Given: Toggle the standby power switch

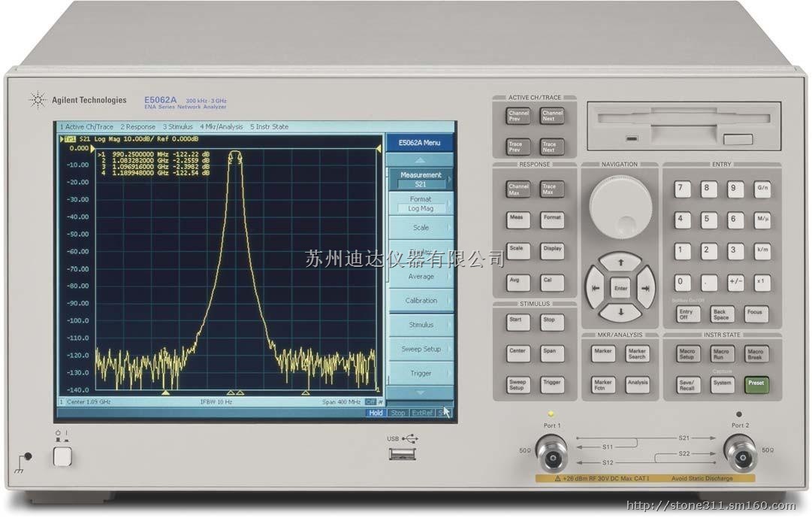Looking at the screenshot, I should point(63,456).
